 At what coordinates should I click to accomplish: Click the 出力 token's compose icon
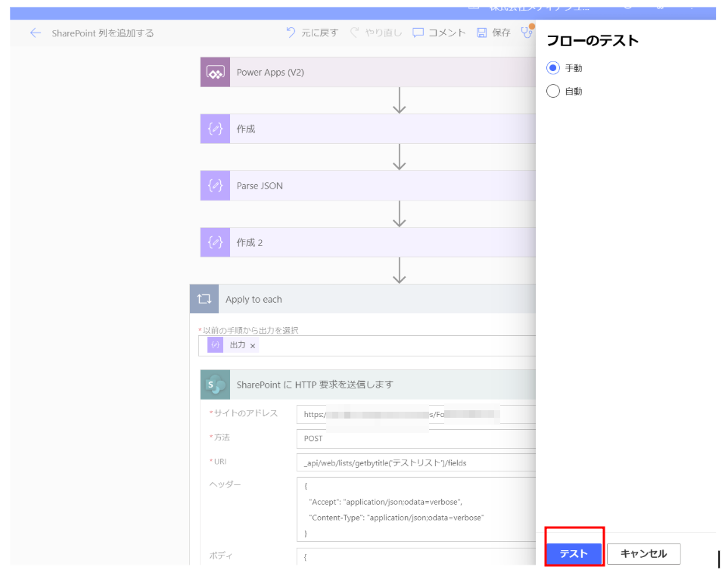tap(215, 345)
